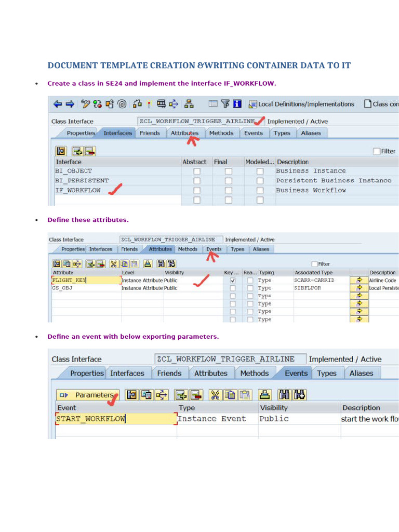Click insert row icon in Attributes toolbar
399x532 pixels.
[90, 263]
